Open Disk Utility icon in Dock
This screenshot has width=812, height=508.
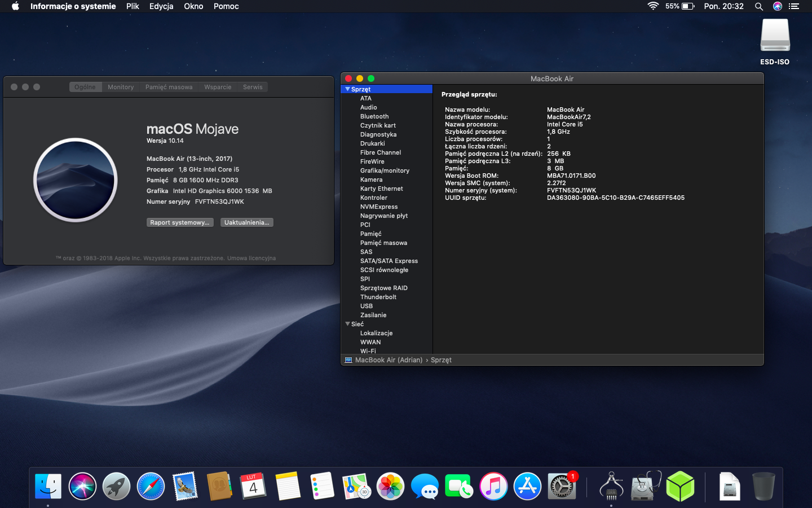pos(646,486)
